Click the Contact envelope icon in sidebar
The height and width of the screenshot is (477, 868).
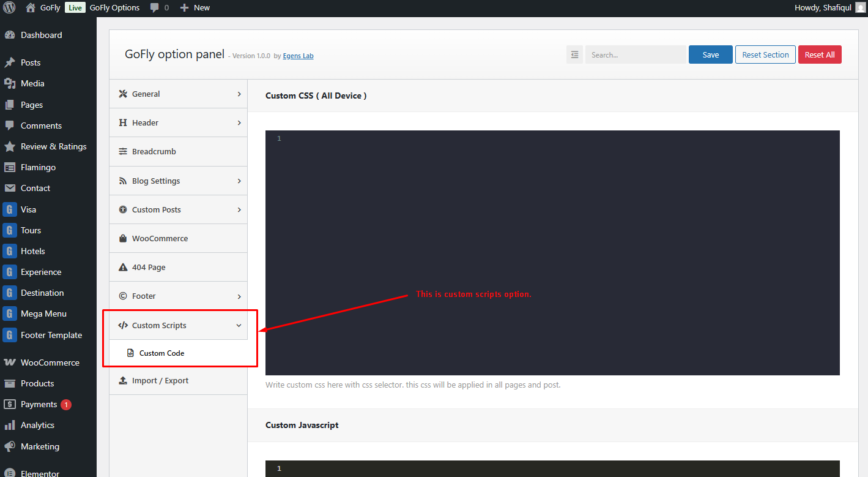point(10,188)
